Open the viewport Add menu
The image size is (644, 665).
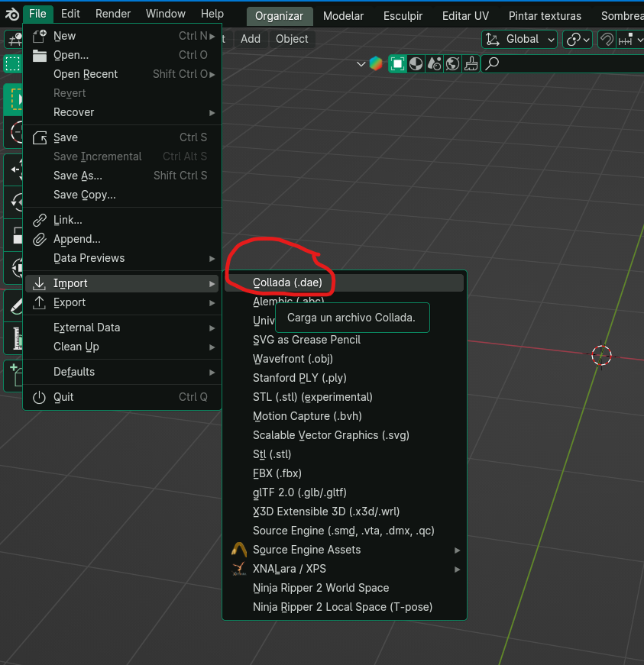coord(251,39)
